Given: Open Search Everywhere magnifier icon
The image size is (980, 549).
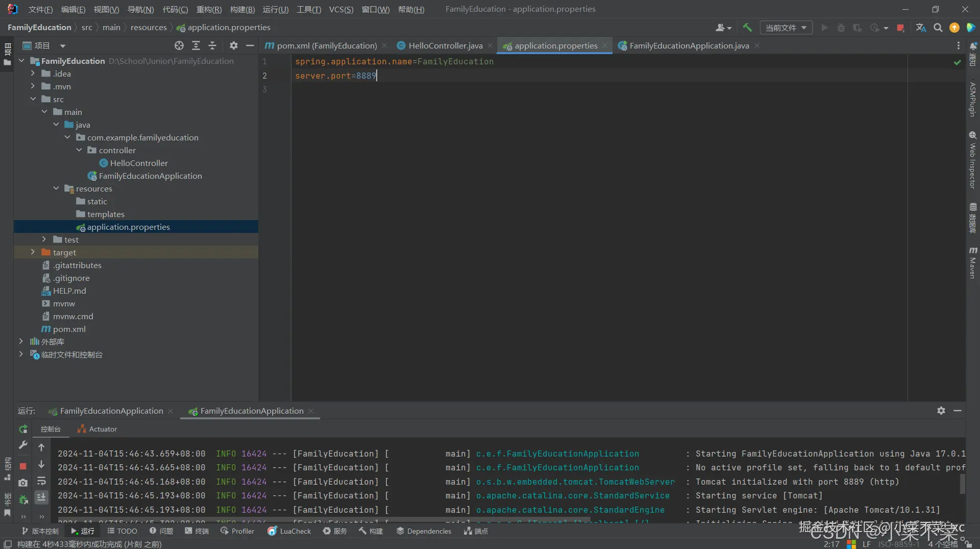Looking at the screenshot, I should click(938, 28).
